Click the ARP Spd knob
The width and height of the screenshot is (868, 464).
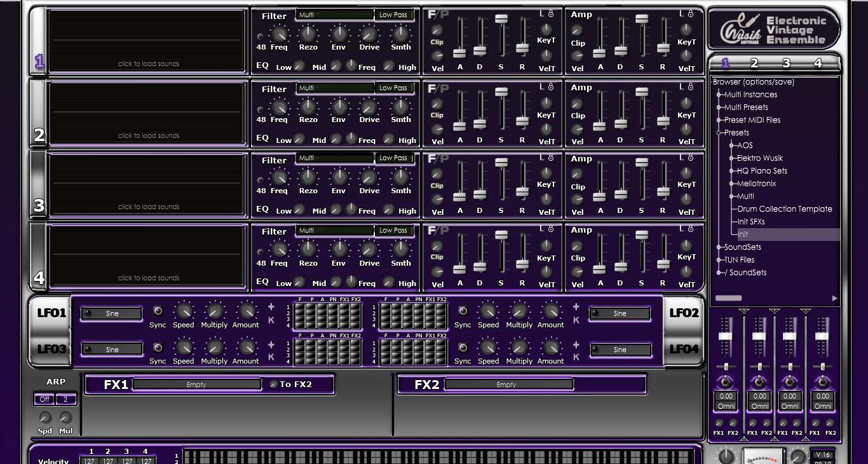tap(45, 418)
